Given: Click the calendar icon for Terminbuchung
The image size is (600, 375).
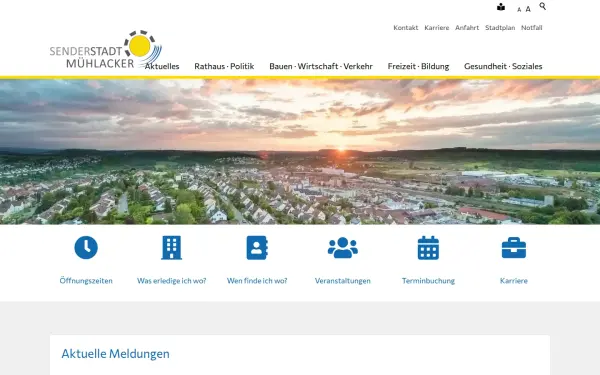Looking at the screenshot, I should click(428, 248).
